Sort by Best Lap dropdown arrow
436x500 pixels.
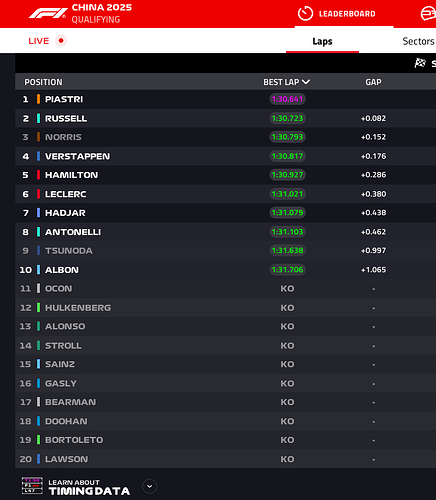click(306, 82)
